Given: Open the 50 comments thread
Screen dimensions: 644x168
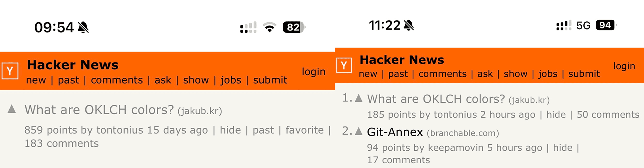Looking at the screenshot, I should 608,114.
